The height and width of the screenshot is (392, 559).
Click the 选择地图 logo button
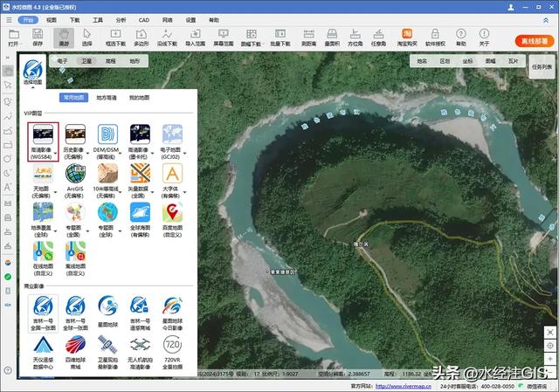tap(33, 72)
